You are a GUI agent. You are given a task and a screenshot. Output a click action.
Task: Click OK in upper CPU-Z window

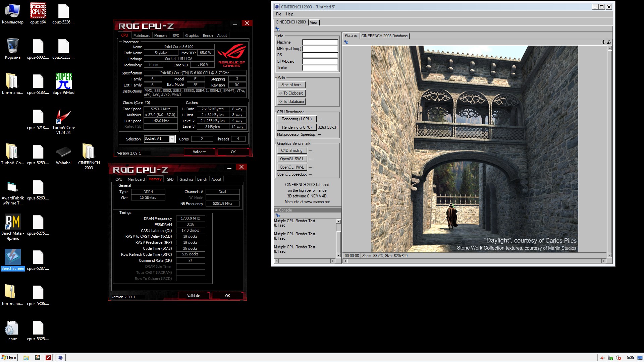[x=233, y=152]
